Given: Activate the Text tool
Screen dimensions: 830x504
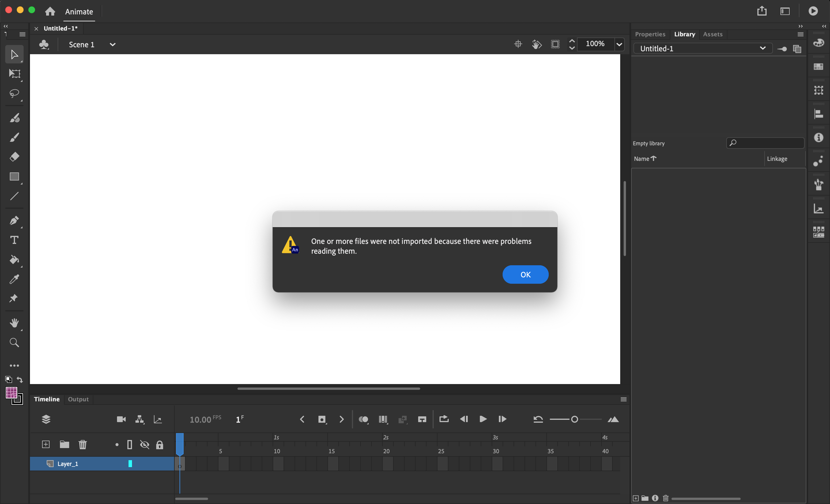Looking at the screenshot, I should (14, 240).
